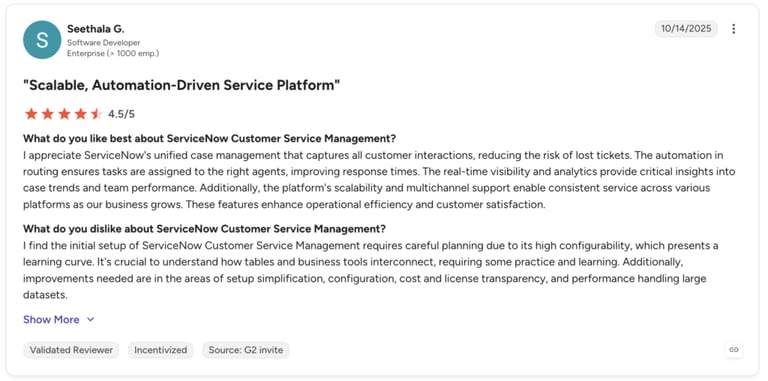Open reviewer name Seethala G.
Viewport: 768px width, 381px height.
(96, 29)
